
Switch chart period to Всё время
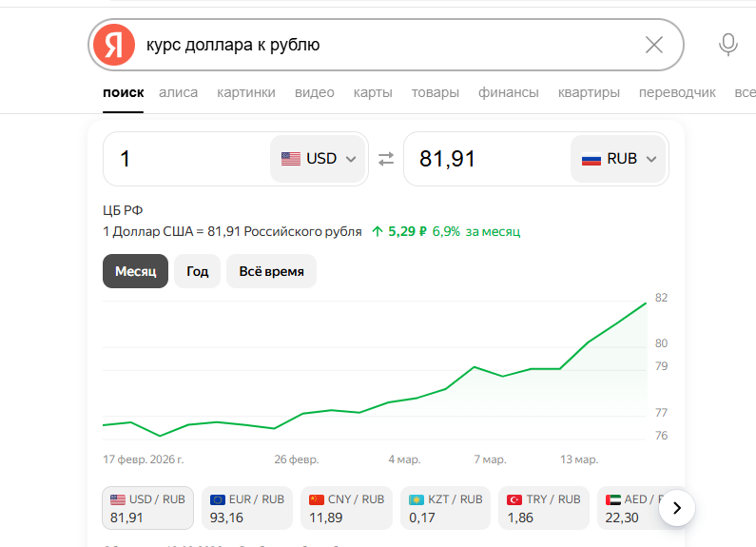pyautogui.click(x=271, y=271)
